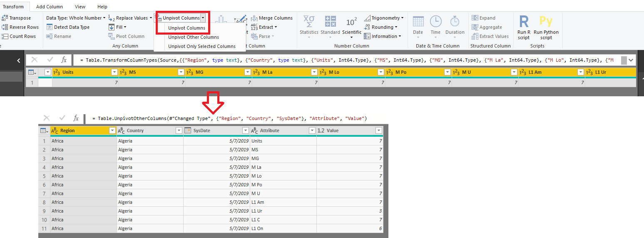Click the Unpivot Columns dropdown arrow
This screenshot has width=644, height=238.
[203, 18]
